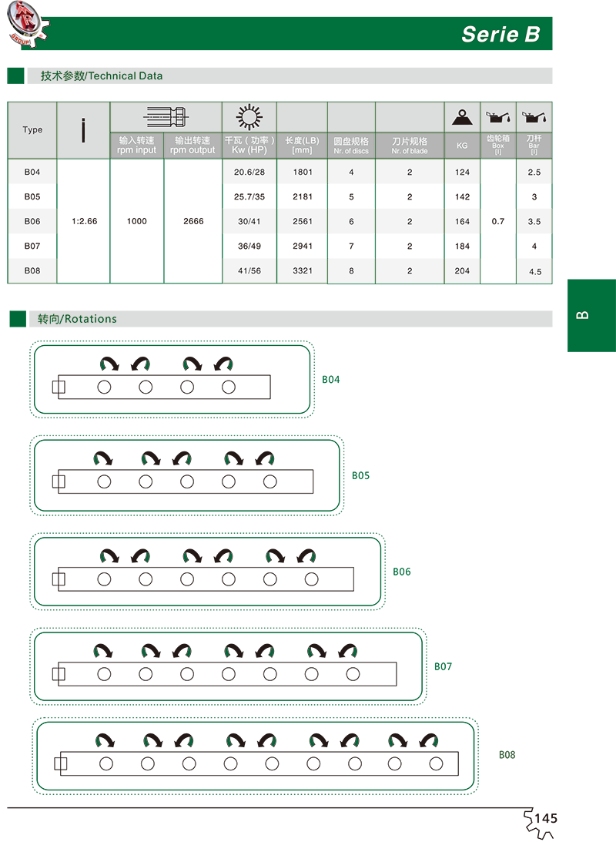Click the weight icon above KG
This screenshot has width=616, height=842.
click(462, 118)
